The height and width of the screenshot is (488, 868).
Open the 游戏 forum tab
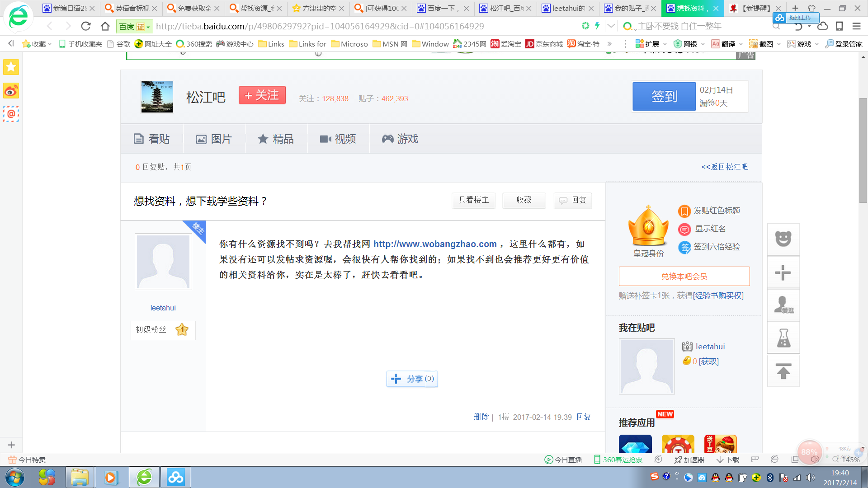tap(400, 139)
